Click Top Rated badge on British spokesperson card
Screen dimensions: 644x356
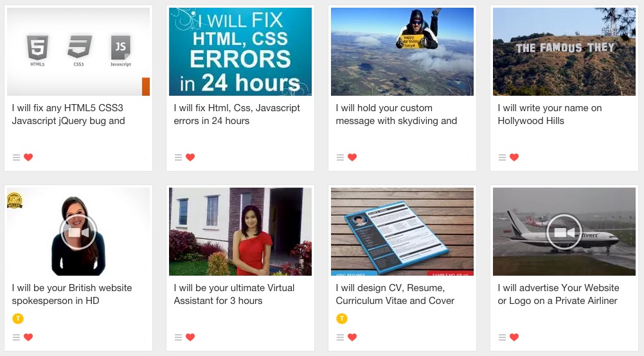coord(14,200)
